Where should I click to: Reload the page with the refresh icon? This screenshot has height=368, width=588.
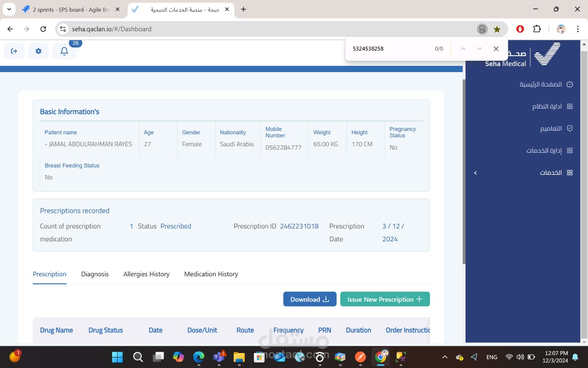coord(43,29)
